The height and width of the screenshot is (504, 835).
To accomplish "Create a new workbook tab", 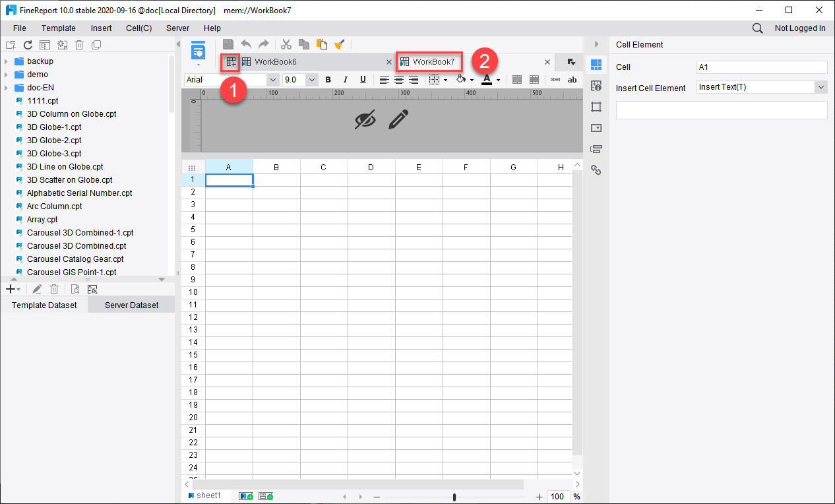I will [230, 61].
